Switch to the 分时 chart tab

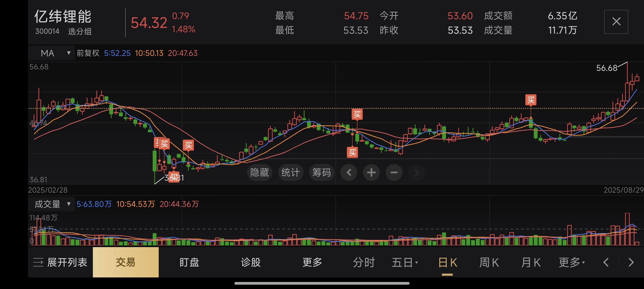[364, 262]
